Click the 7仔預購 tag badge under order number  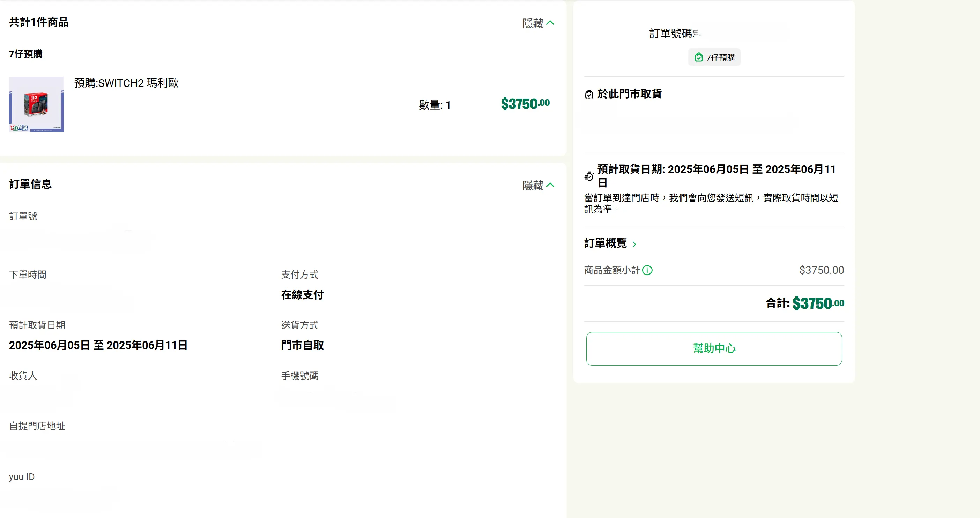714,58
